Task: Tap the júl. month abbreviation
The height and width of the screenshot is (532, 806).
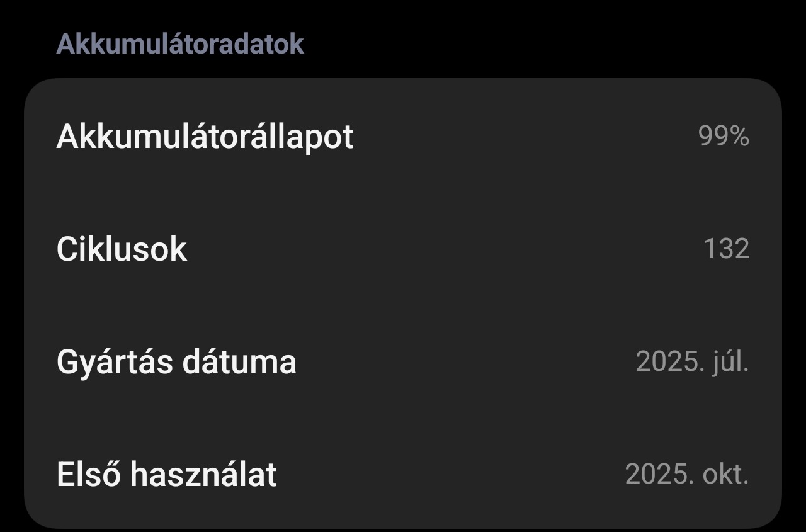Action: tap(730, 362)
